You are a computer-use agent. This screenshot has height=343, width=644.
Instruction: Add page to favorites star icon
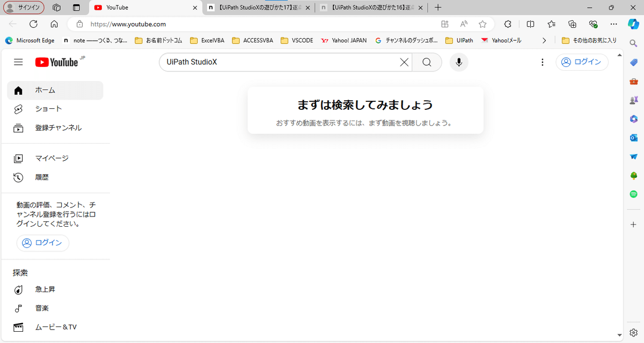482,24
